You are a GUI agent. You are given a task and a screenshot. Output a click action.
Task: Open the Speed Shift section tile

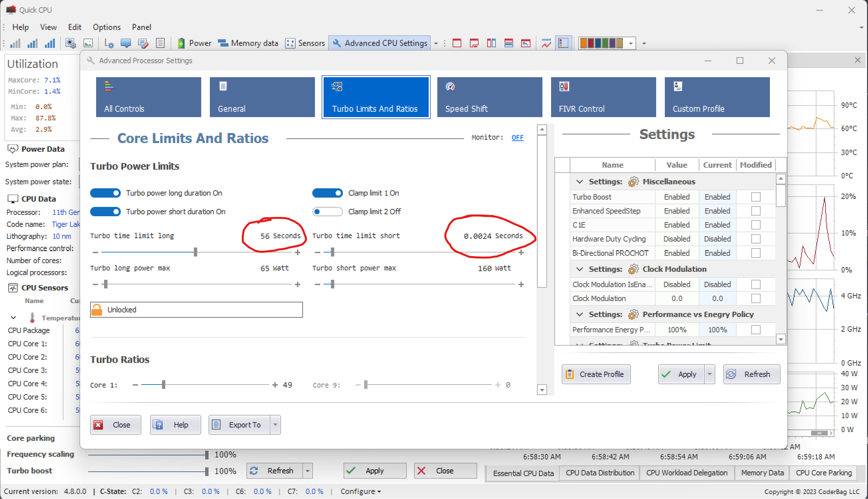tap(490, 97)
